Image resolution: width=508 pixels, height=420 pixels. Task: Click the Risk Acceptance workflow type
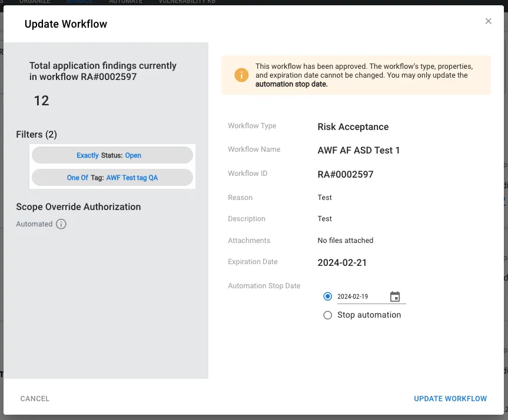[353, 126]
